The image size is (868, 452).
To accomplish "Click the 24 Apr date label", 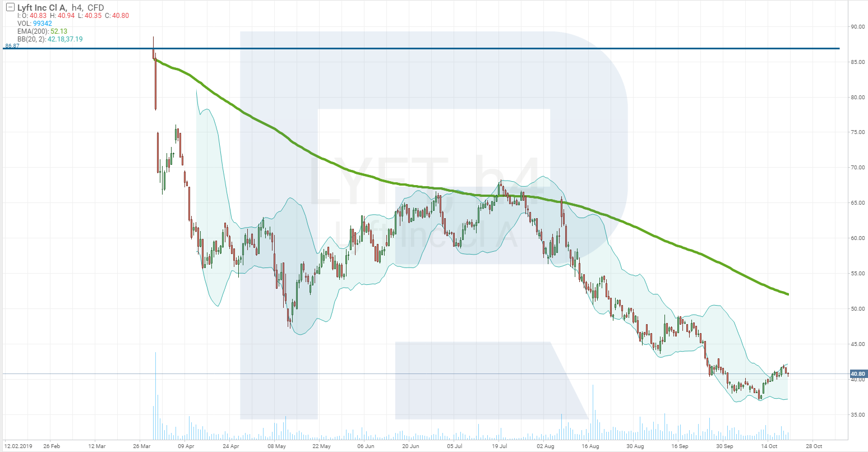I will tap(230, 447).
